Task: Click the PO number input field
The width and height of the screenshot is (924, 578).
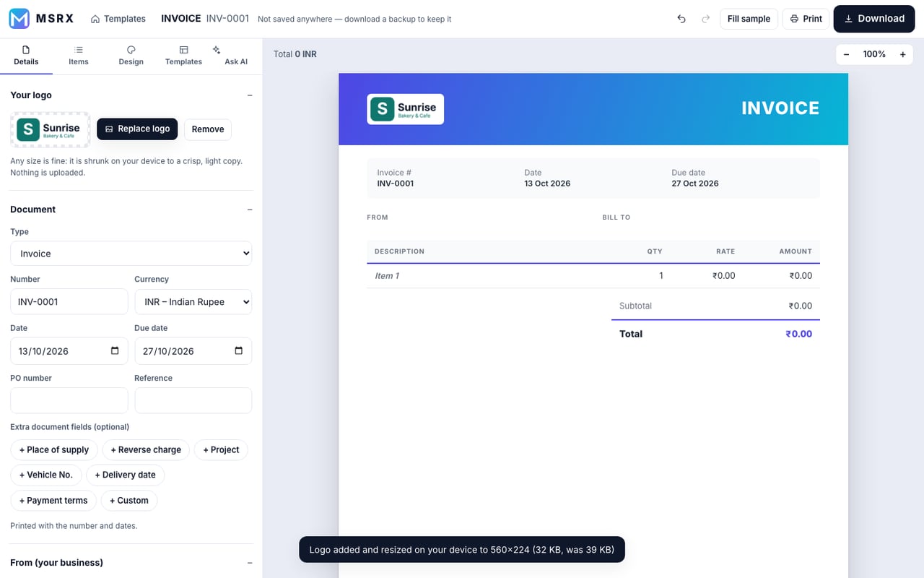Action: click(x=69, y=400)
